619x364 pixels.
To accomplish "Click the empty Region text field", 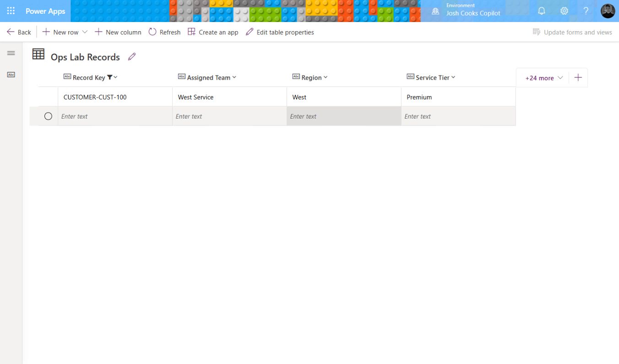I will click(x=344, y=116).
